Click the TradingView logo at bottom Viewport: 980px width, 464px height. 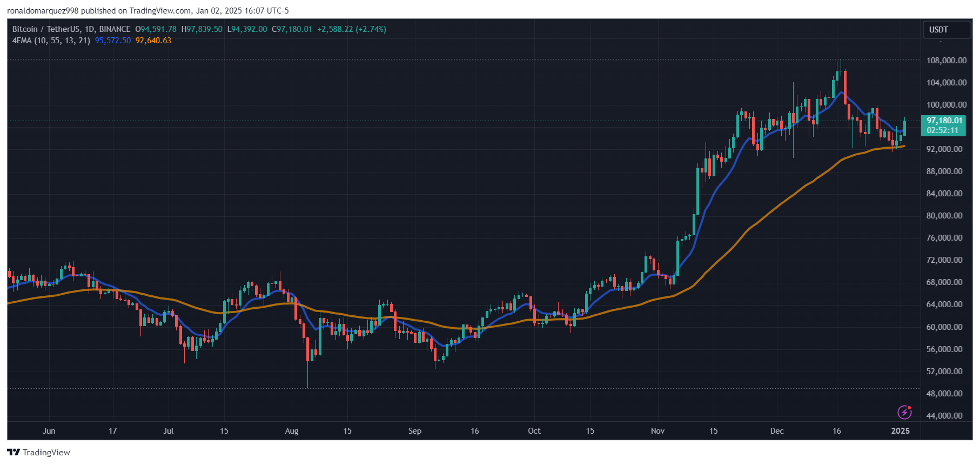pyautogui.click(x=38, y=452)
